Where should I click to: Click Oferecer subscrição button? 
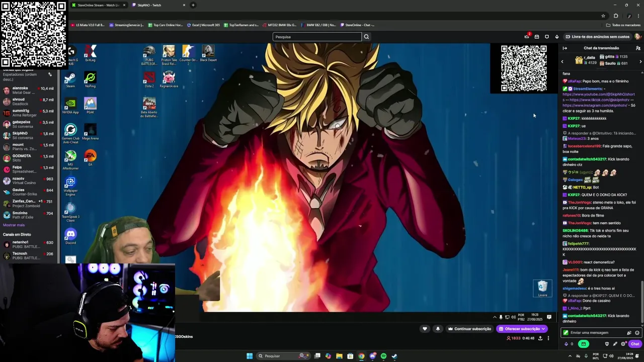click(522, 329)
